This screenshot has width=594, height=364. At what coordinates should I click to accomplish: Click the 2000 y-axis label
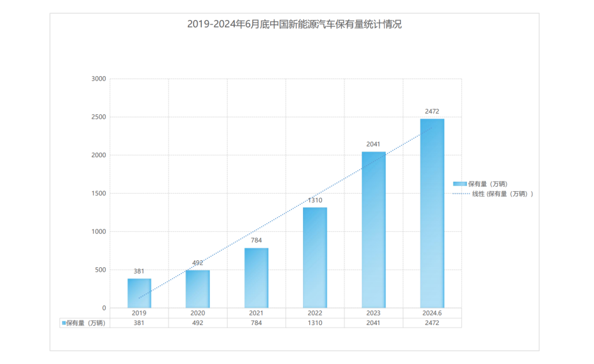click(99, 155)
